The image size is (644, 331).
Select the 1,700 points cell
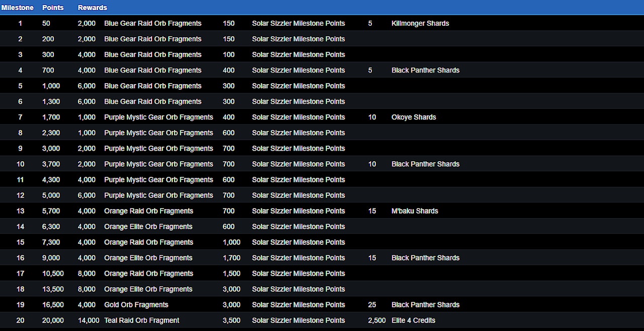51,117
